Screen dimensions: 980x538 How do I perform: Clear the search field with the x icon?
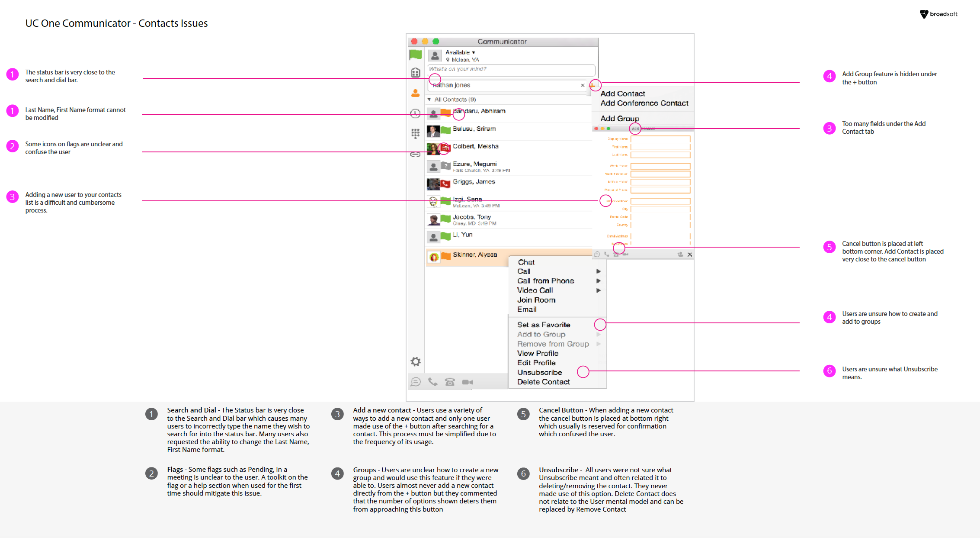tap(583, 85)
